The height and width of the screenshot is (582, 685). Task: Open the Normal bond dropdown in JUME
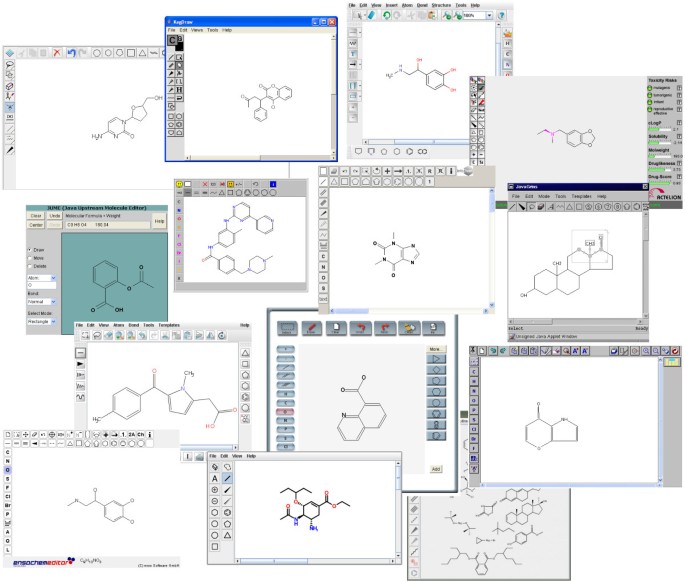42,302
